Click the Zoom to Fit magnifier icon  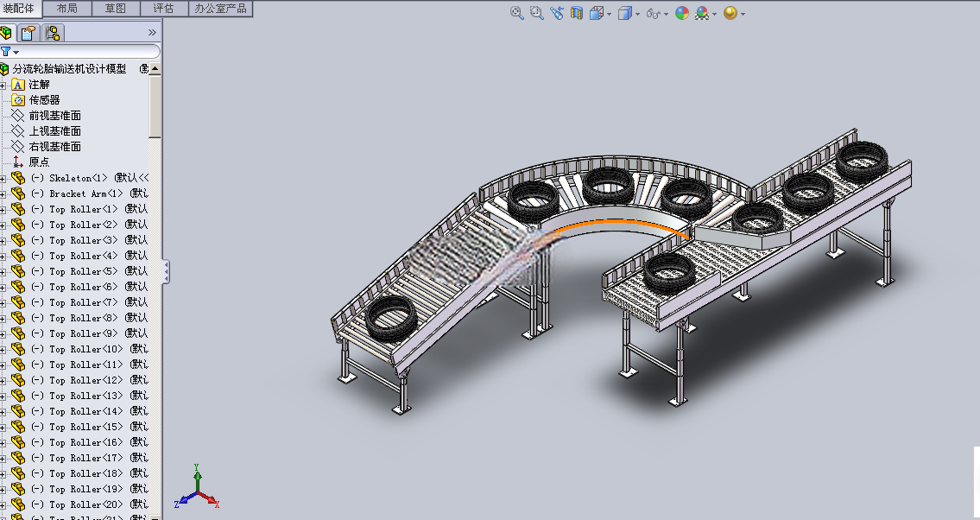516,13
